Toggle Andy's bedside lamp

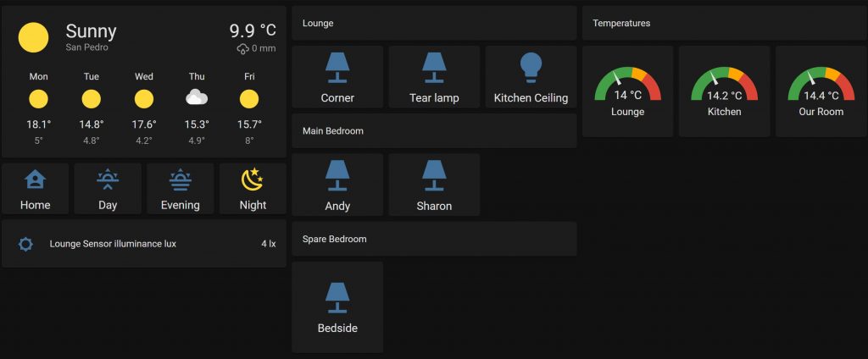[x=337, y=175]
